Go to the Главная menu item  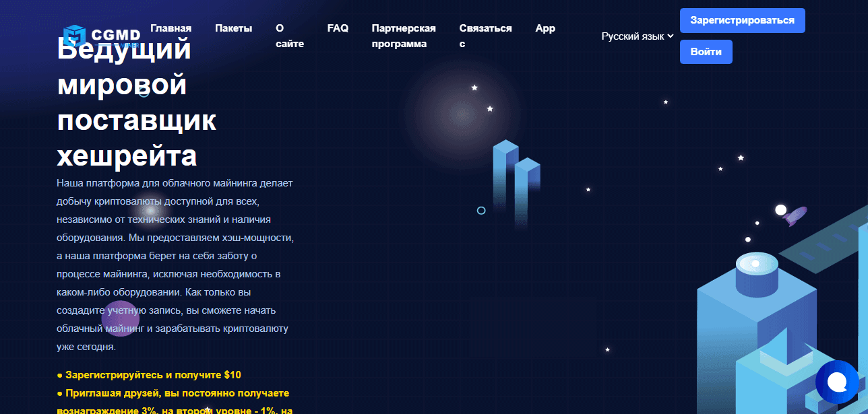click(170, 28)
